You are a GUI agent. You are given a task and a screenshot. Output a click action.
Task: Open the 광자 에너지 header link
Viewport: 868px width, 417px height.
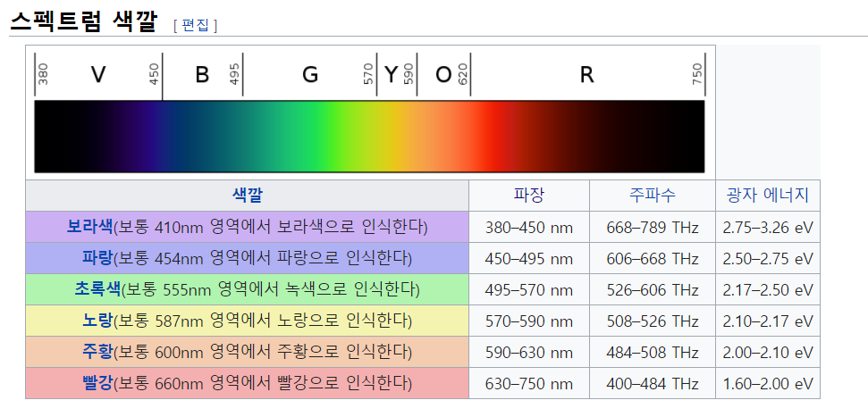(767, 196)
